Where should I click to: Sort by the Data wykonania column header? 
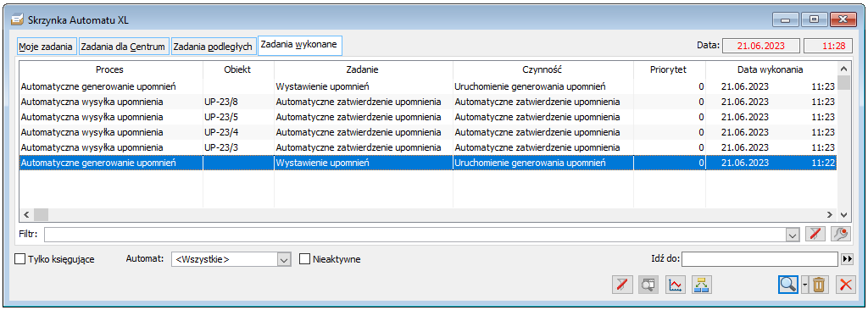click(771, 69)
